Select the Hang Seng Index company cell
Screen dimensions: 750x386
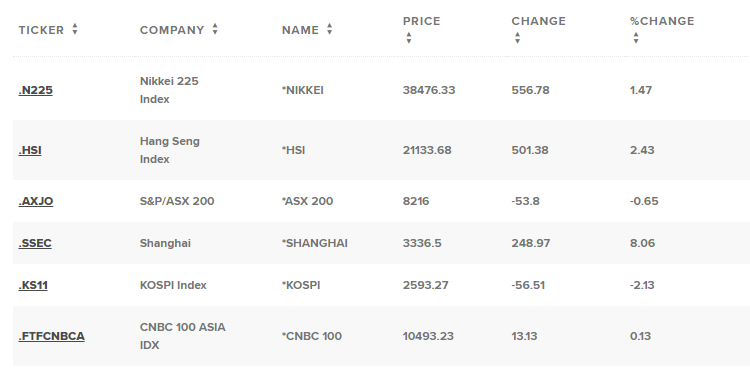pos(169,150)
